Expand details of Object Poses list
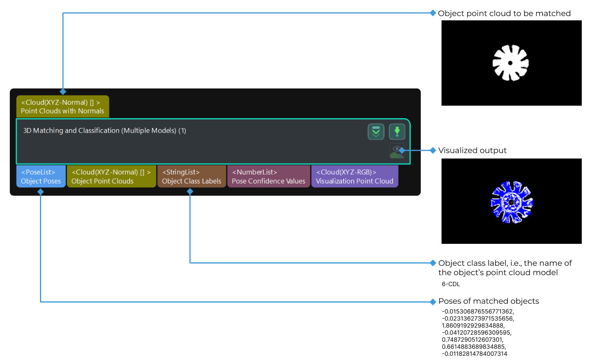Screen dimensions: 590x364 pyautogui.click(x=40, y=177)
